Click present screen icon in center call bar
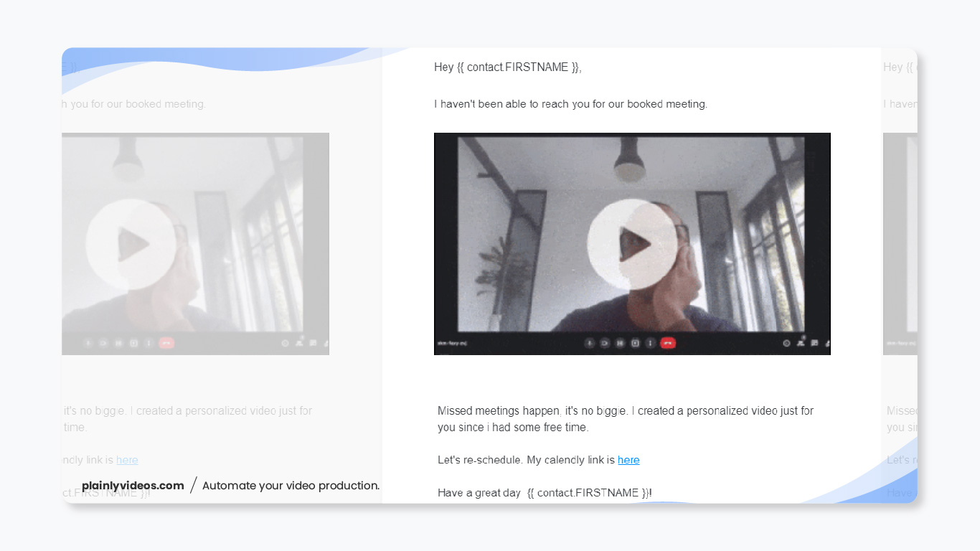The width and height of the screenshot is (980, 551). click(635, 343)
